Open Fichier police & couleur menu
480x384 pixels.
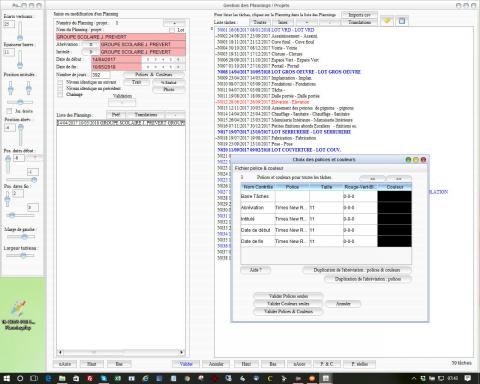pyautogui.click(x=259, y=168)
